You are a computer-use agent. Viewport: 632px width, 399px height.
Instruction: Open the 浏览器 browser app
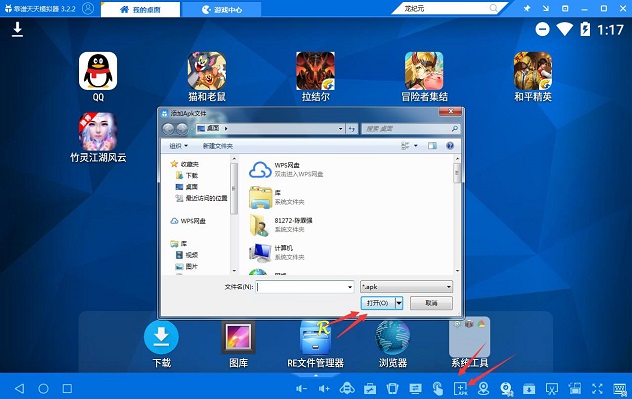click(x=393, y=337)
